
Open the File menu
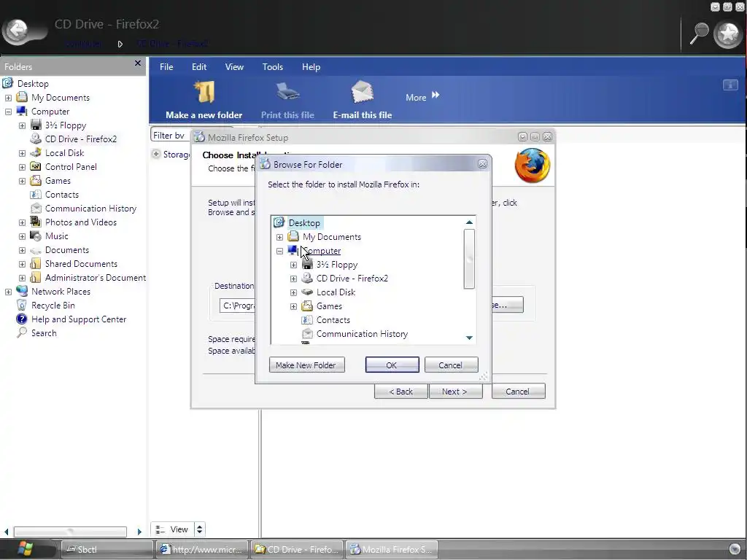click(166, 67)
